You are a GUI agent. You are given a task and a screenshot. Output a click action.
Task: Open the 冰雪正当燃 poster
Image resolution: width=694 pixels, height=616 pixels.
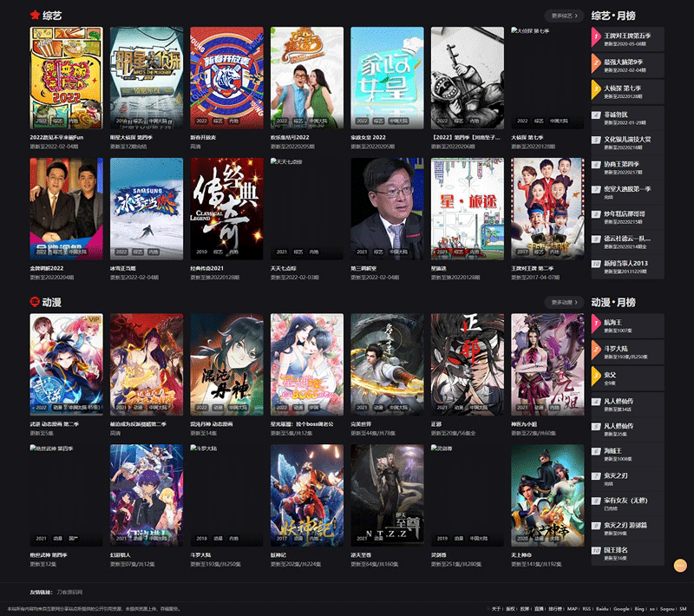click(147, 209)
